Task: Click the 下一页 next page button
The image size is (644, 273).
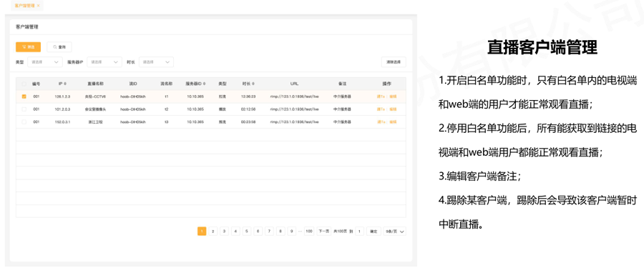Action: click(x=323, y=231)
